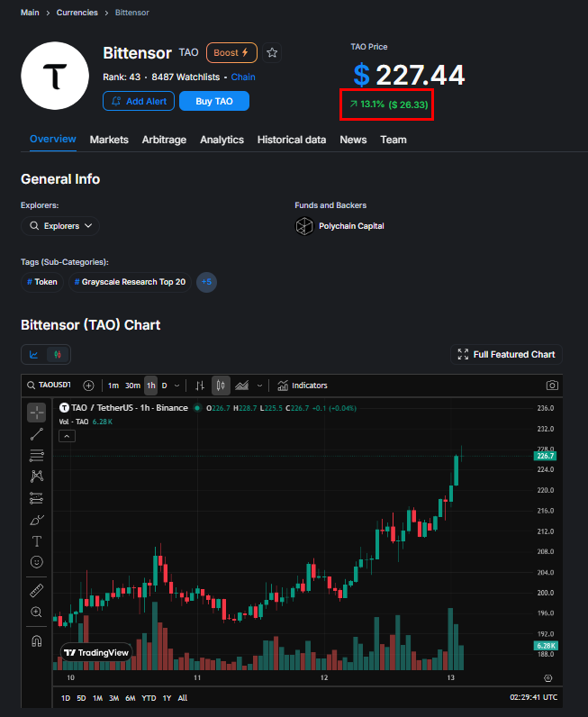The height and width of the screenshot is (717, 588).
Task: Click the Token tag
Action: pyautogui.click(x=42, y=282)
